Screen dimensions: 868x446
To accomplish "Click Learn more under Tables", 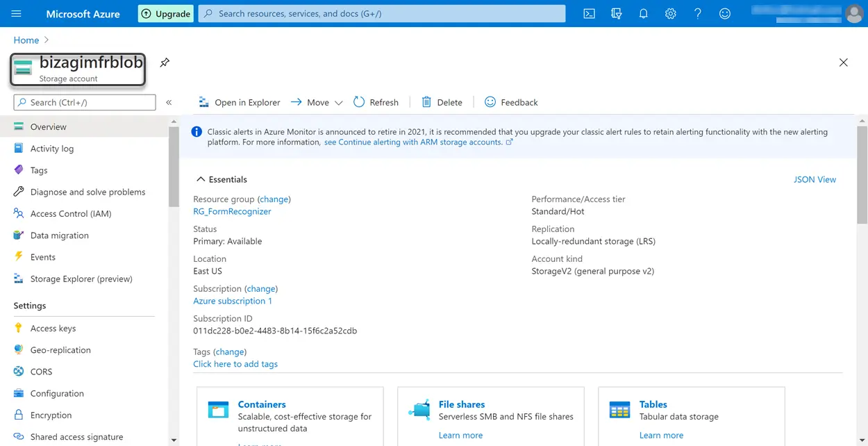I will click(x=661, y=435).
